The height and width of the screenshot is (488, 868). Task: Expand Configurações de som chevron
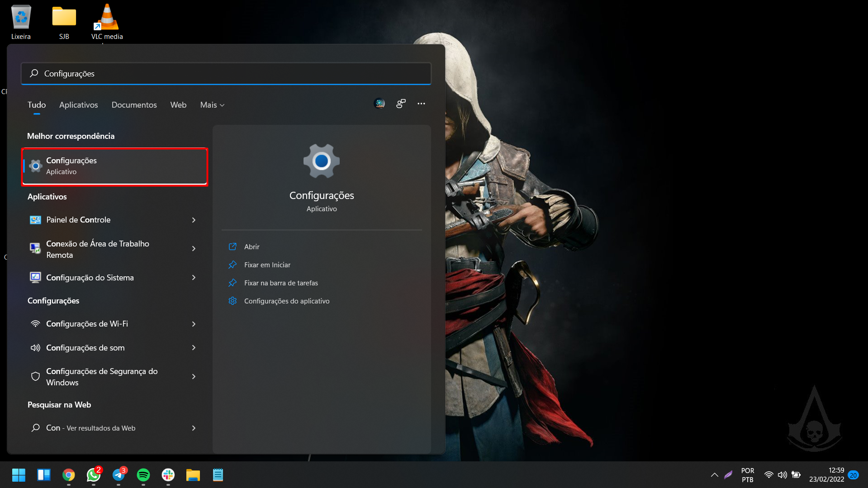click(194, 347)
